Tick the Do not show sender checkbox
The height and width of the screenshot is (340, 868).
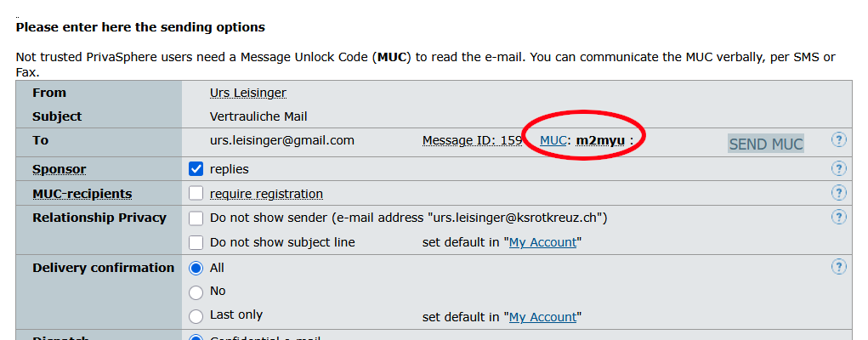[x=196, y=218]
